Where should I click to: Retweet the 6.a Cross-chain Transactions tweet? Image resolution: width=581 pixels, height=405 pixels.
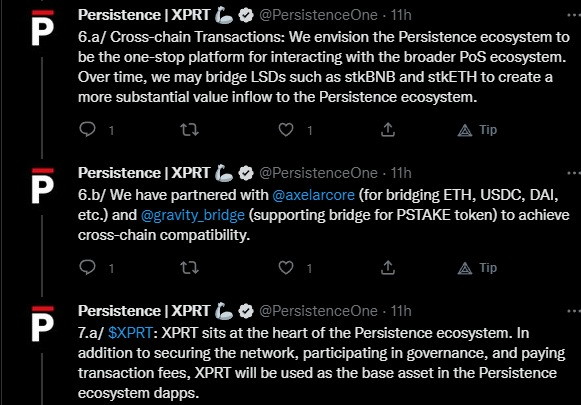pos(189,130)
